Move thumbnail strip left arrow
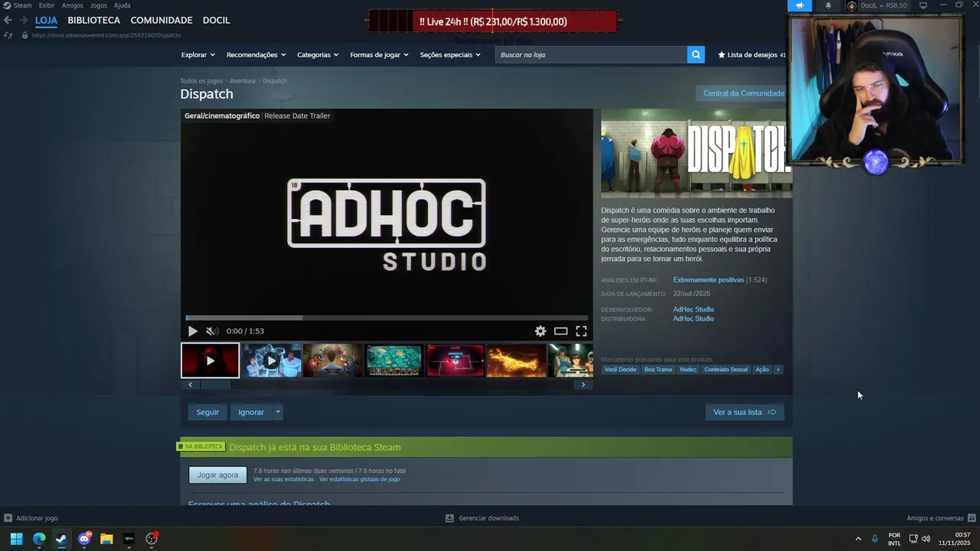Image resolution: width=980 pixels, height=551 pixels. point(191,384)
